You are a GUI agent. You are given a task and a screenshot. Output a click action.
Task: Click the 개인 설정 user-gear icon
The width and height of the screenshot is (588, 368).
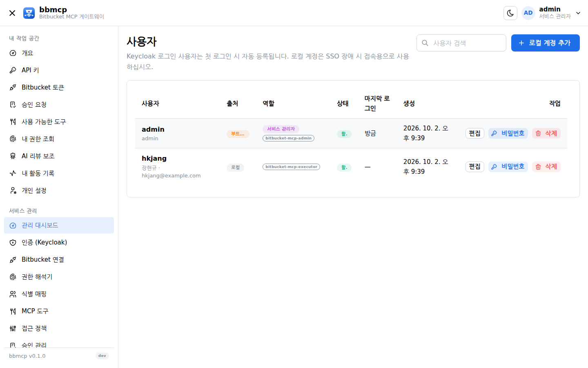pyautogui.click(x=13, y=191)
